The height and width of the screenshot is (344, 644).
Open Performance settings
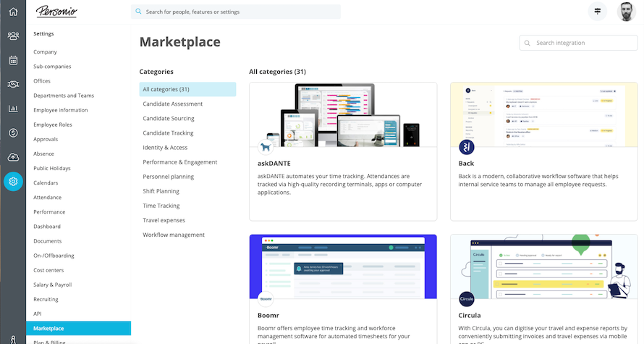click(49, 212)
